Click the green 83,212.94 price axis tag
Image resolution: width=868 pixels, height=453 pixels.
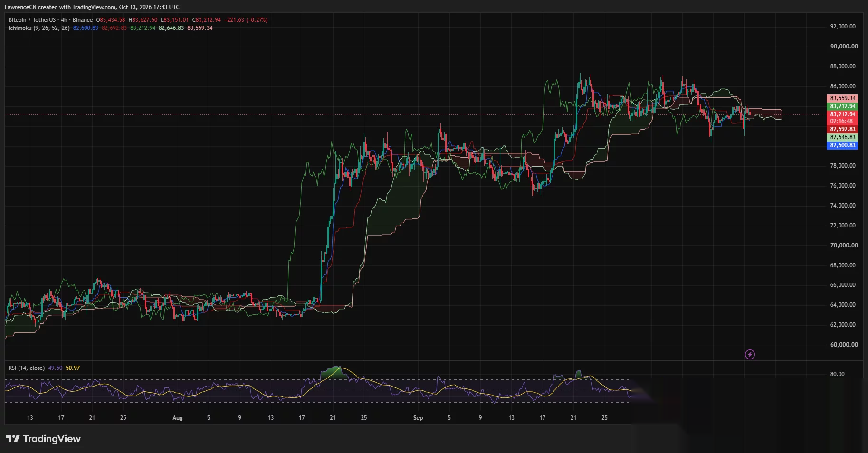(842, 106)
